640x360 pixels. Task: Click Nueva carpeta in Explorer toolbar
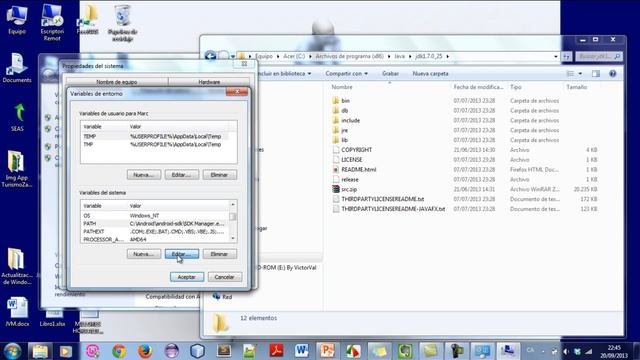[x=430, y=73]
